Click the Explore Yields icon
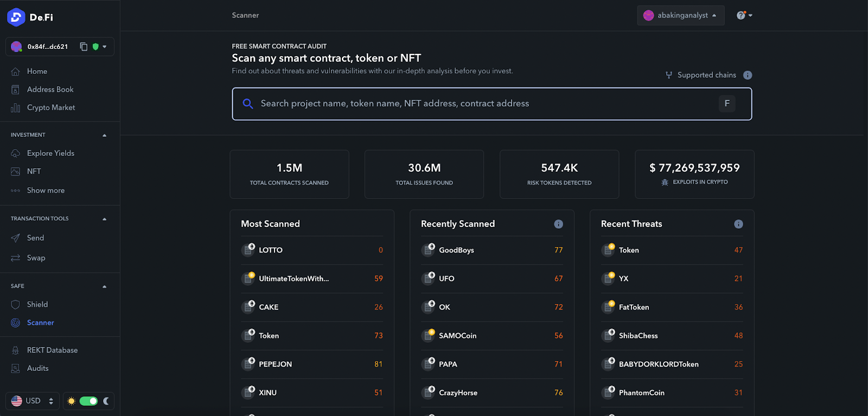The width and height of the screenshot is (868, 416). pyautogui.click(x=16, y=153)
